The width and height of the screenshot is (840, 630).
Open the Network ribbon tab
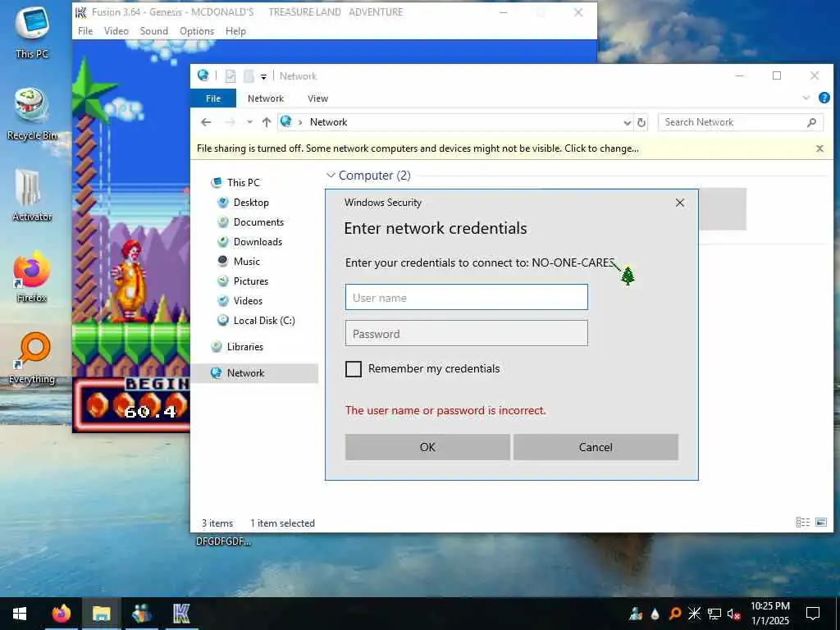coord(266,98)
